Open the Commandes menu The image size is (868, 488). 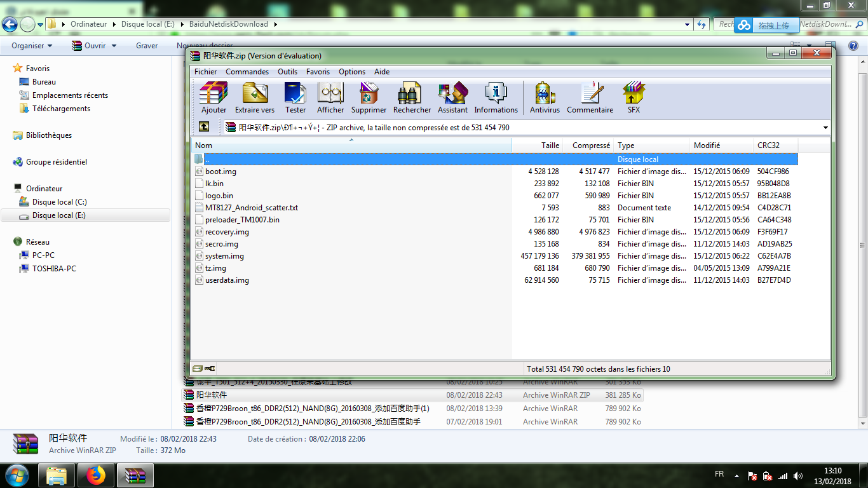click(x=247, y=72)
